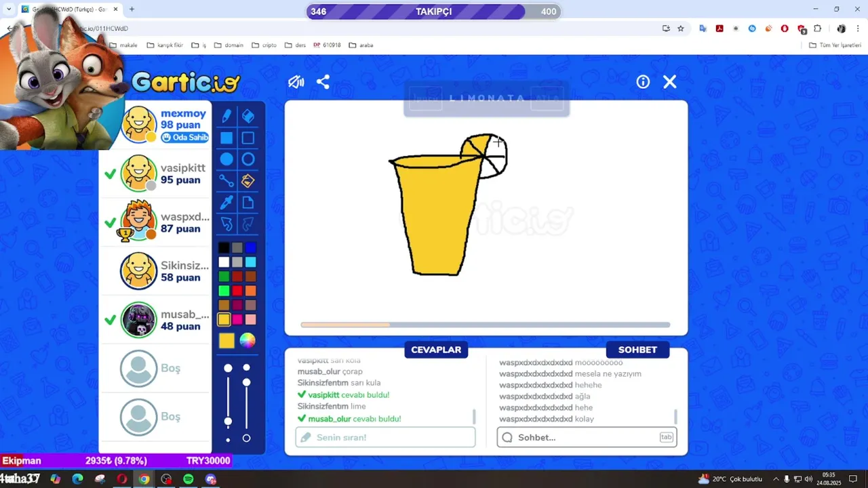868x488 pixels.
Task: Pick the selected yellow color swatch
Action: (224, 319)
